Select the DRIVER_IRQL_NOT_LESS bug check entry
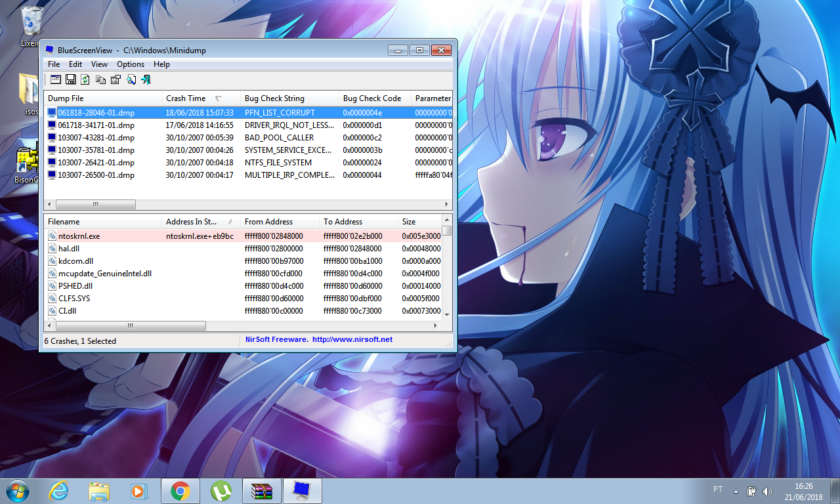The width and height of the screenshot is (840, 504). tap(289, 125)
